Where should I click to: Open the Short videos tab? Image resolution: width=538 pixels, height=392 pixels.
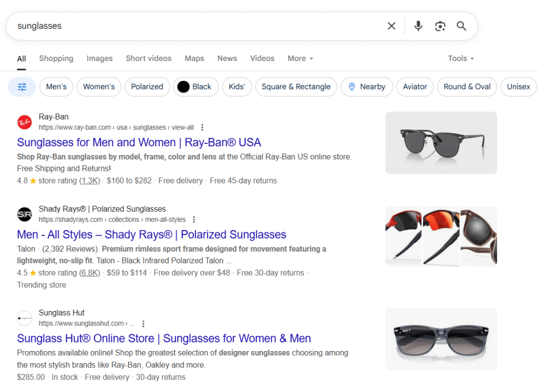pyautogui.click(x=149, y=58)
